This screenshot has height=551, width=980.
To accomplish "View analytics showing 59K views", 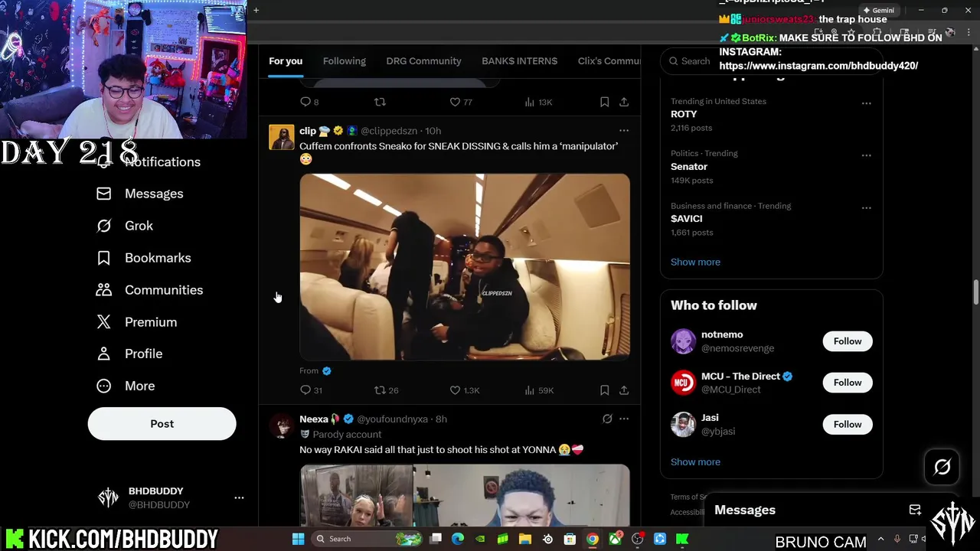I will (539, 390).
